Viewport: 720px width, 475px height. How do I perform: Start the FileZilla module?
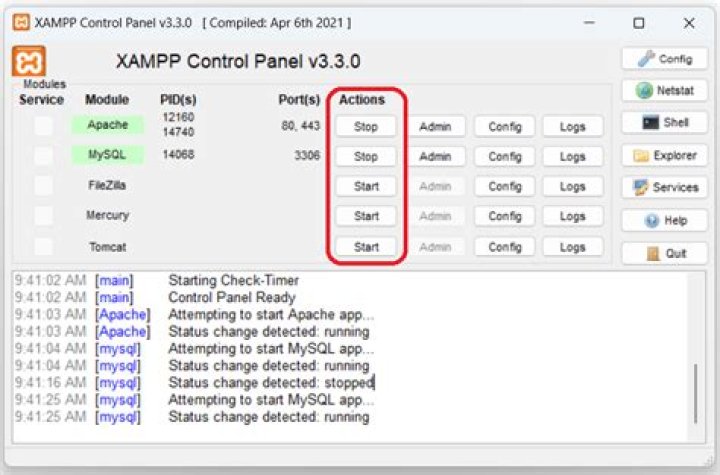[x=366, y=187]
